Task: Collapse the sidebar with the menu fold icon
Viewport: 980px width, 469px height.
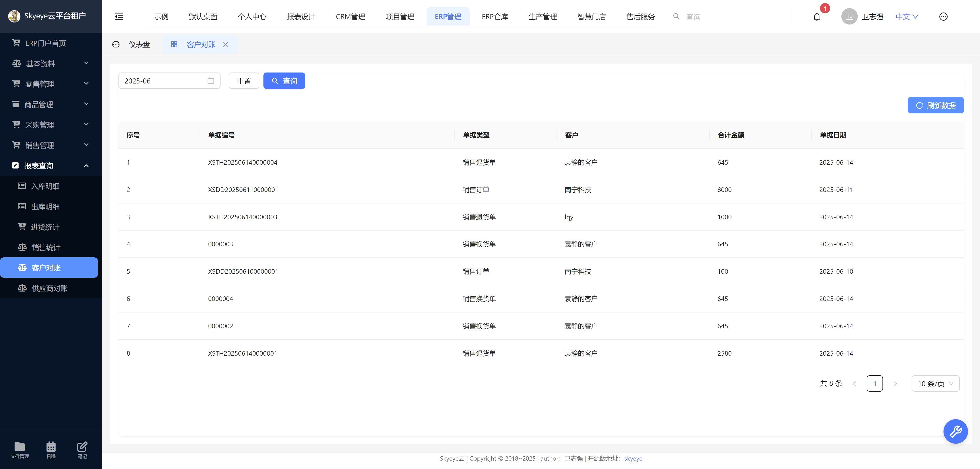Action: point(119,16)
